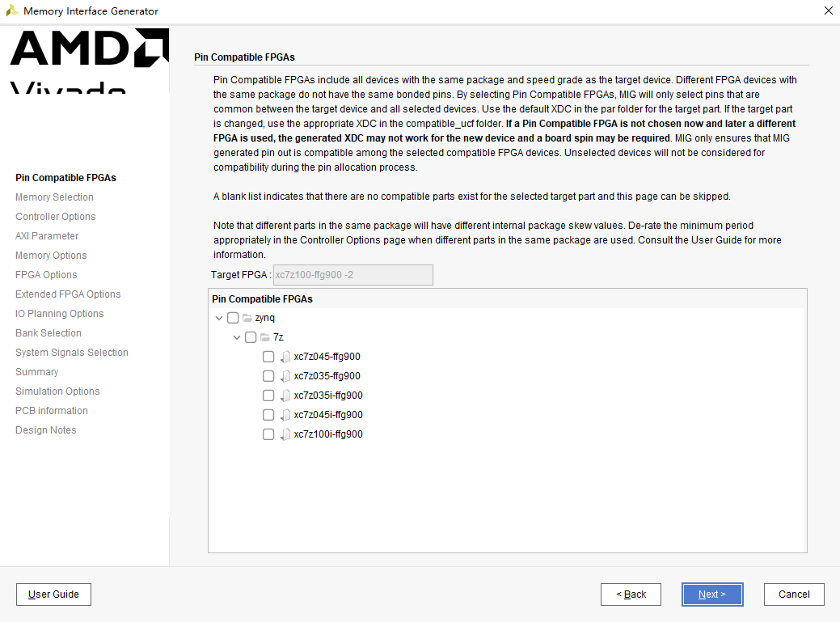Click the 7z folder icon
Image resolution: width=840 pixels, height=622 pixels.
pyautogui.click(x=264, y=337)
